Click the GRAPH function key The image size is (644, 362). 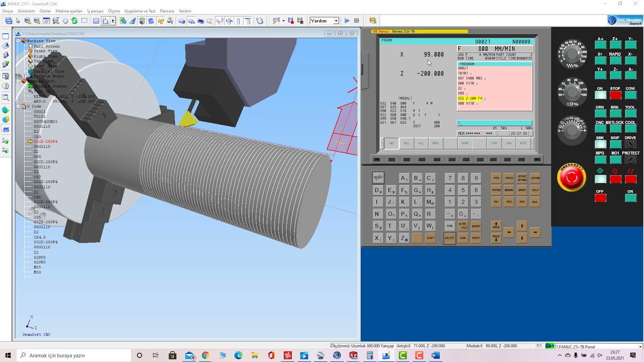tap(522, 190)
